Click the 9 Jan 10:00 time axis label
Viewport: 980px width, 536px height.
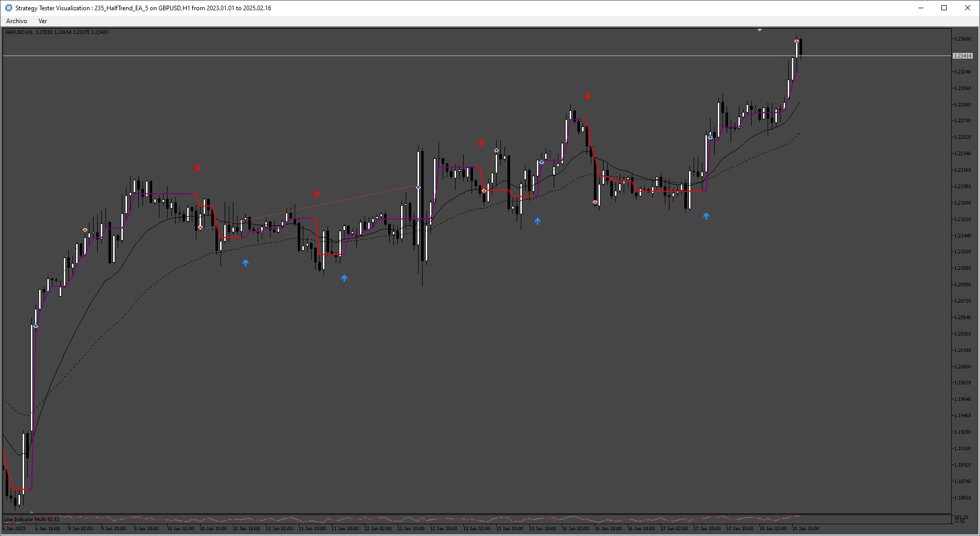point(114,528)
